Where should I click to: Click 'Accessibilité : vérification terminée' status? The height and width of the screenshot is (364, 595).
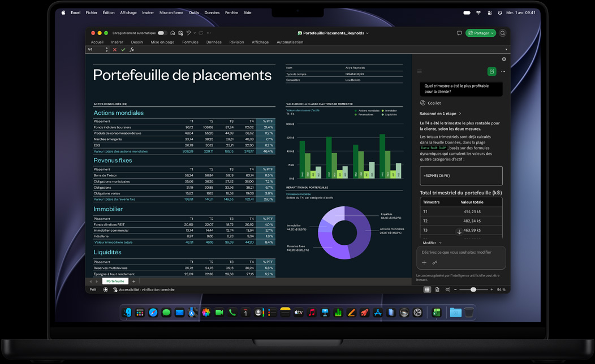pos(144,290)
